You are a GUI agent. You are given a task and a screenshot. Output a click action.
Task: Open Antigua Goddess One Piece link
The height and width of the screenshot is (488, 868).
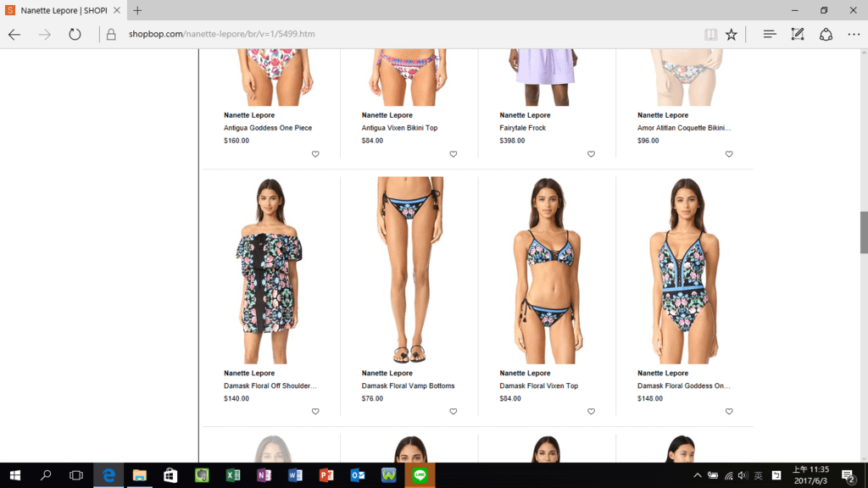click(x=268, y=128)
